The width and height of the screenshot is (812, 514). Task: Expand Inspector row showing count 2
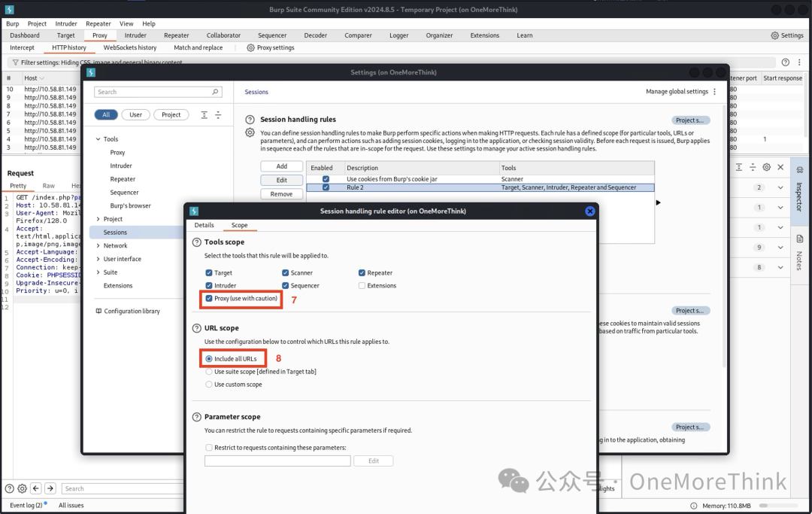click(780, 187)
